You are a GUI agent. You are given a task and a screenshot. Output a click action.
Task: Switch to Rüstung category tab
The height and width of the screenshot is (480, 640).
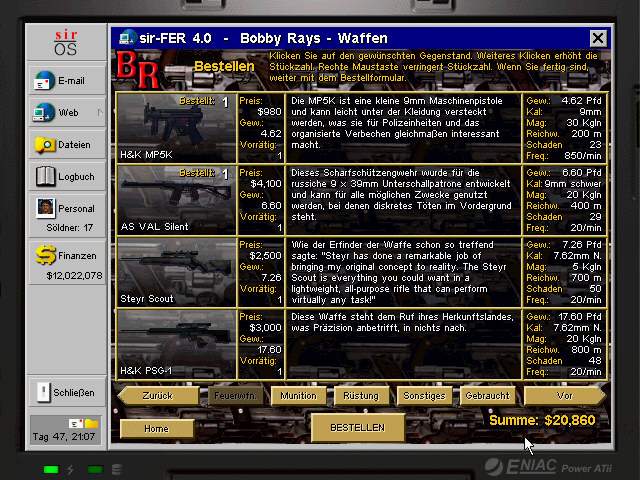click(361, 396)
